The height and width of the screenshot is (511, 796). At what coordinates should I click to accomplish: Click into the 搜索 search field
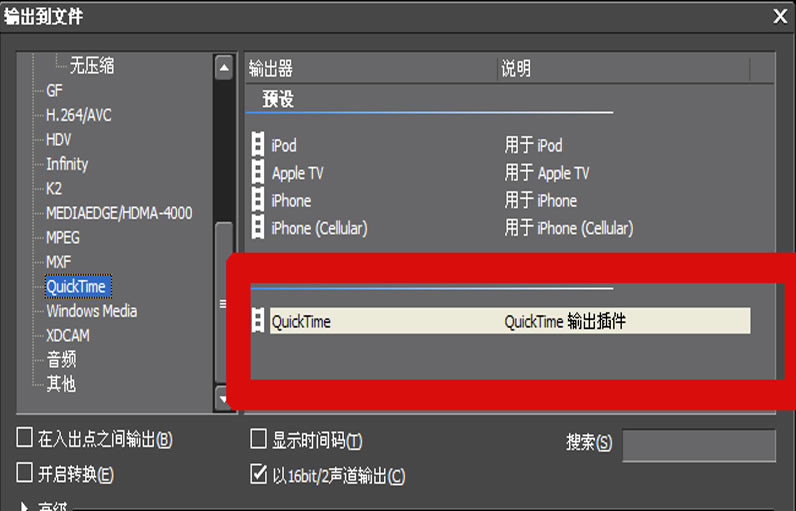click(698, 445)
